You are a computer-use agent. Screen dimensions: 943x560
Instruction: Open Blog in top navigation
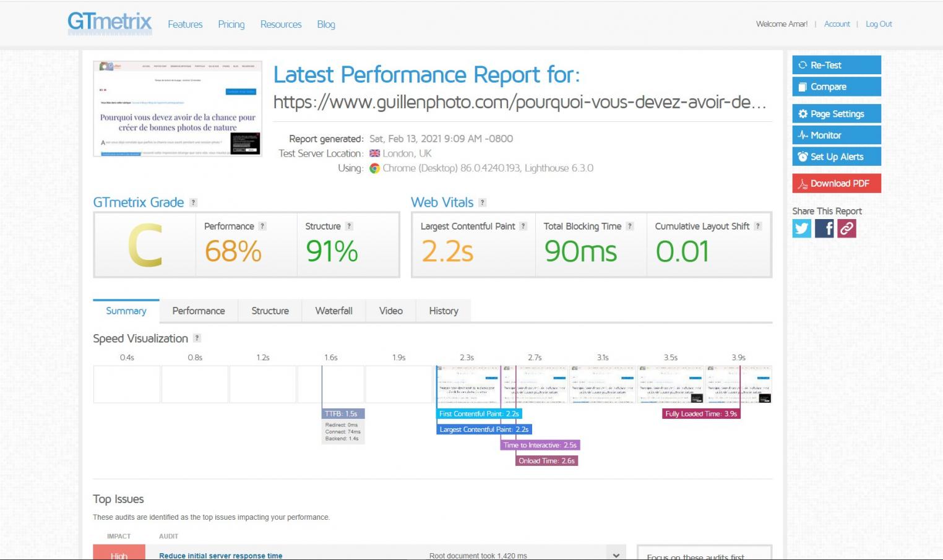(326, 24)
